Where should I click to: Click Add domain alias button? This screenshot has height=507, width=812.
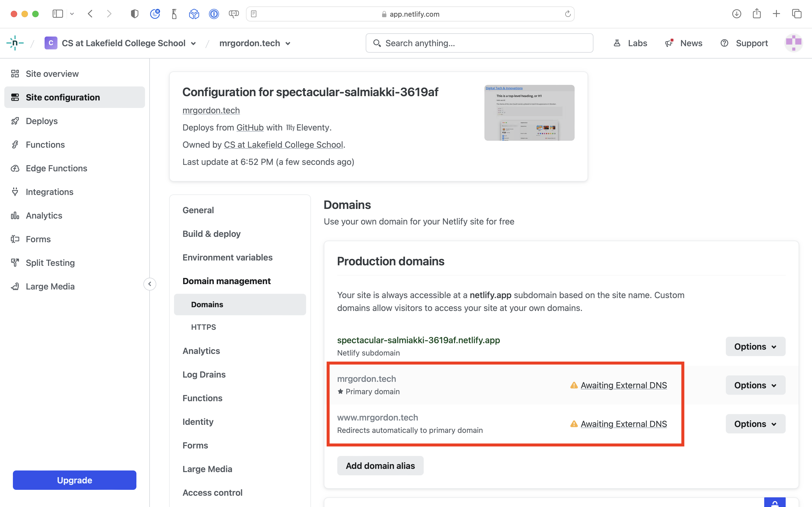click(380, 466)
